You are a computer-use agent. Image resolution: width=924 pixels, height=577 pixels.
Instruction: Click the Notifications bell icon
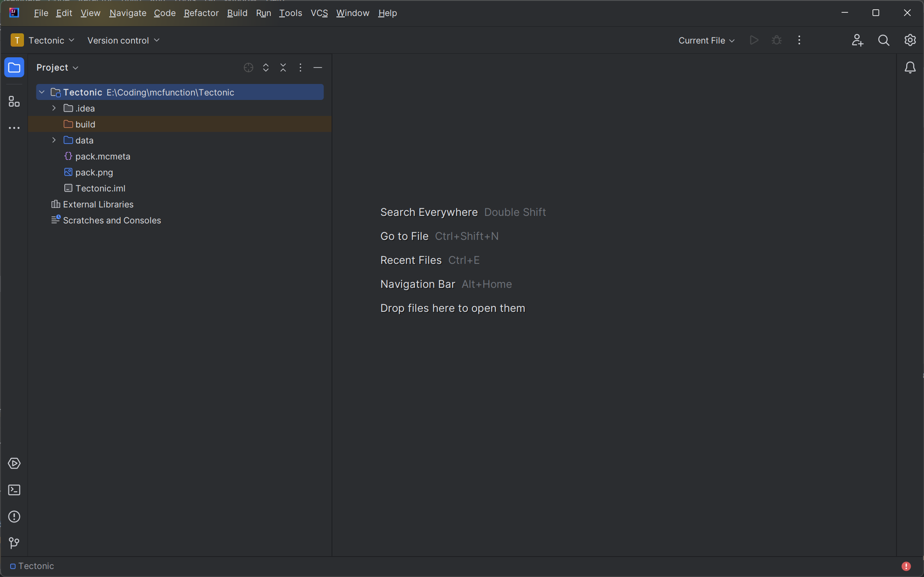click(x=910, y=68)
